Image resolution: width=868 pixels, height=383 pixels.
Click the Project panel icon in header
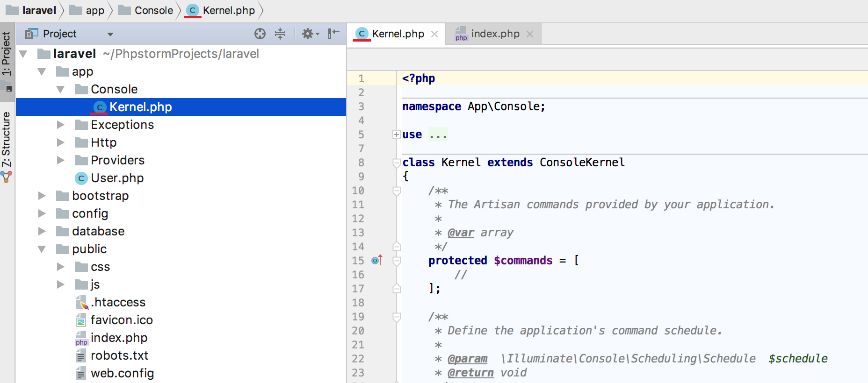31,34
